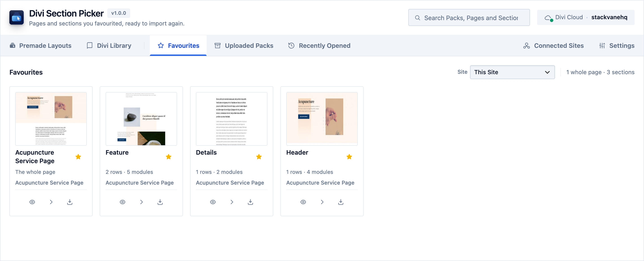644x261 pixels.
Task: Import the Header section via download icon
Action: pyautogui.click(x=341, y=202)
